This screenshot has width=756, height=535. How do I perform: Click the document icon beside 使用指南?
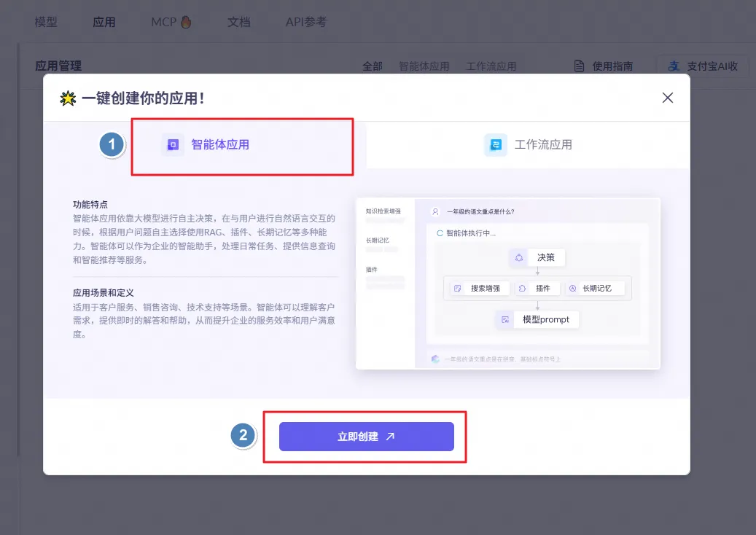pos(579,66)
